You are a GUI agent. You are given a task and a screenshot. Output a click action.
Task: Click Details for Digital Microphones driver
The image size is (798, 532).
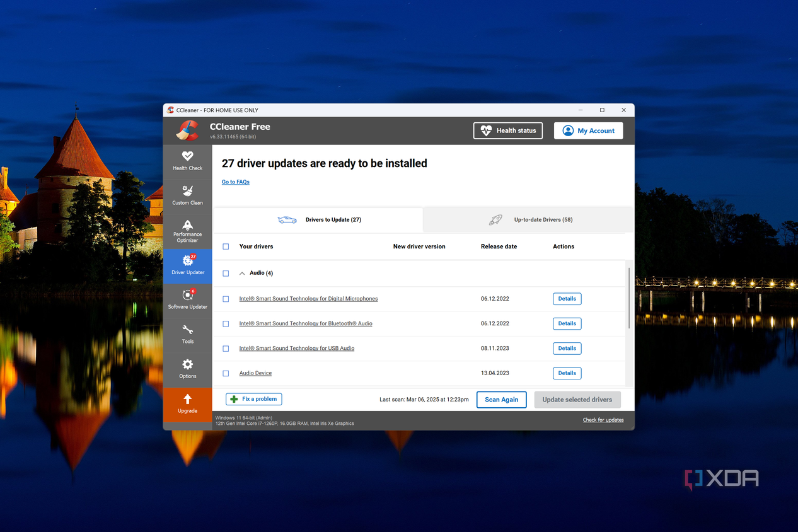pos(567,299)
